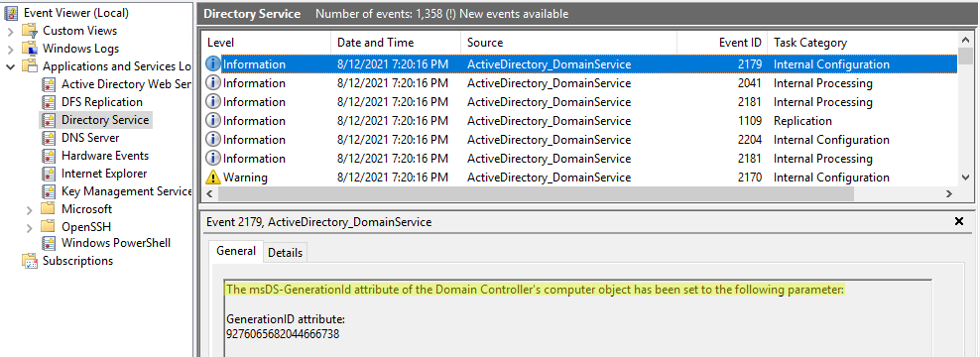Viewport: 980px width, 357px height.
Task: Open the General tab
Action: click(236, 251)
